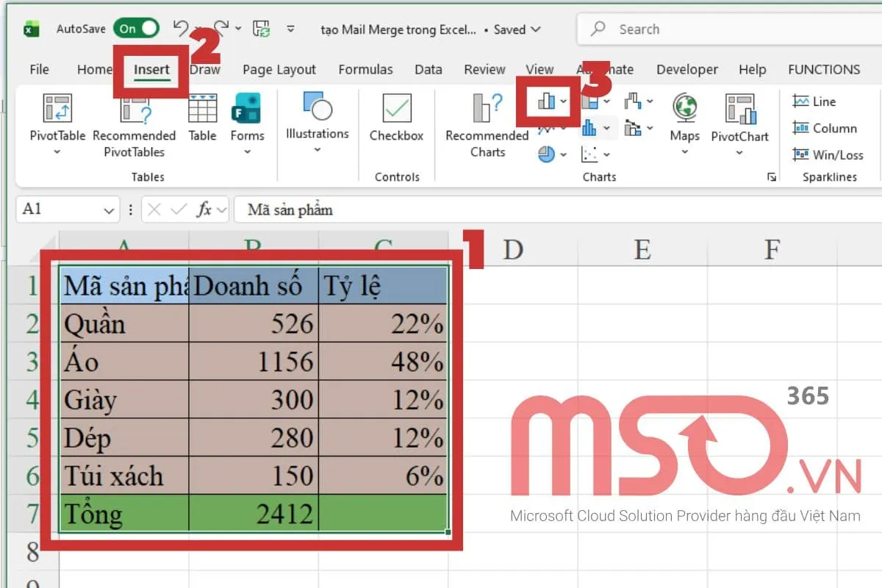
Task: Switch to the Formulas ribbon tab
Action: 365,69
